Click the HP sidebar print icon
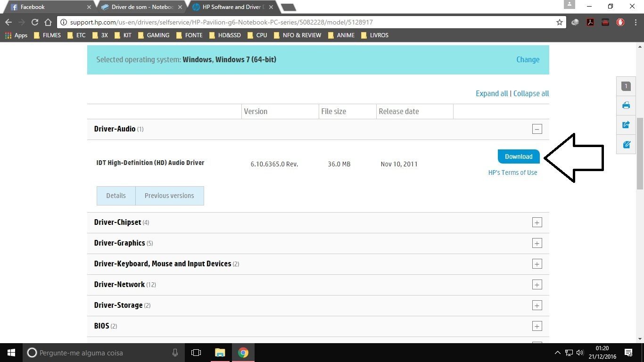 tap(626, 105)
